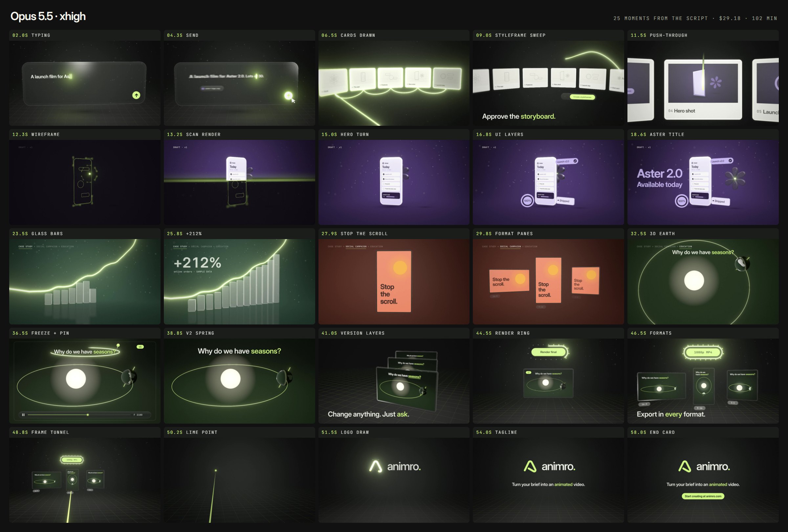Image resolution: width=788 pixels, height=532 pixels.
Task: Click the animro logo in Logo Draw frame
Action: [x=395, y=466]
